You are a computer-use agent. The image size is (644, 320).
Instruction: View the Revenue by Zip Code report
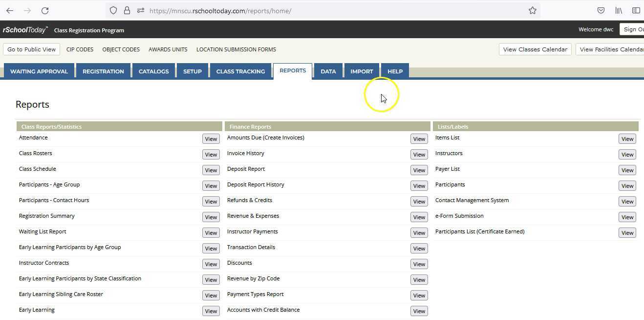click(x=419, y=280)
